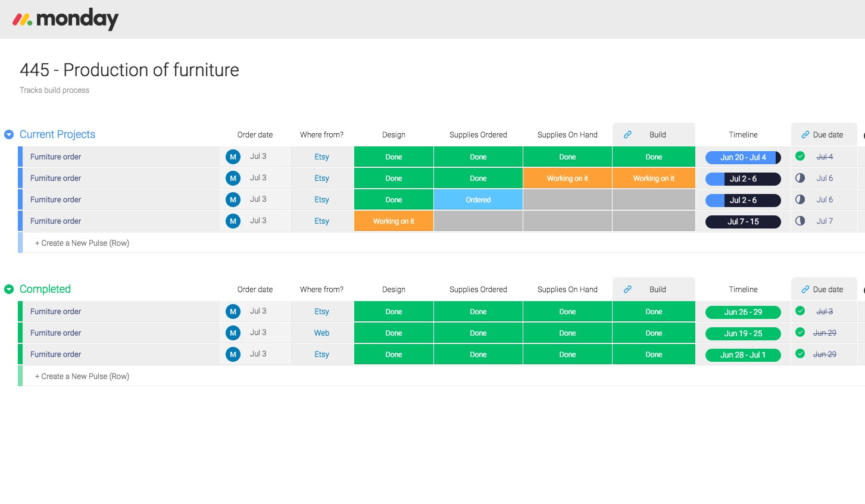Open the Jul 7 - 15 timeline bar
Image resolution: width=865 pixels, height=504 pixels.
743,222
